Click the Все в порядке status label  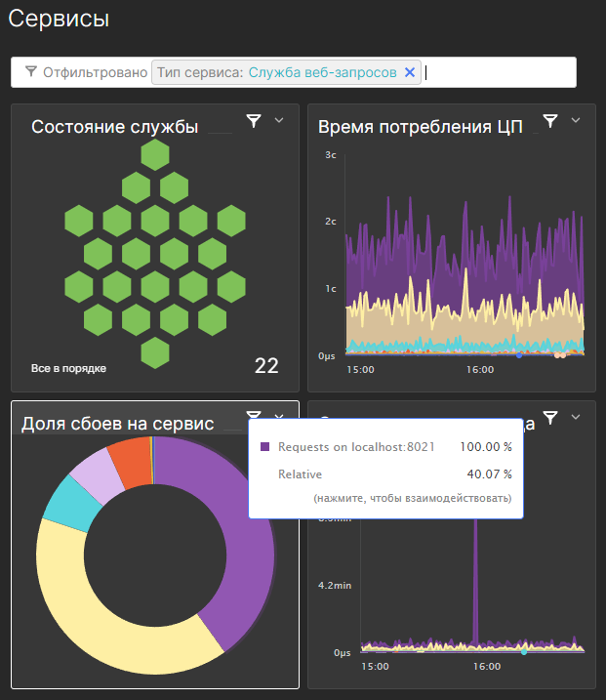pyautogui.click(x=68, y=368)
